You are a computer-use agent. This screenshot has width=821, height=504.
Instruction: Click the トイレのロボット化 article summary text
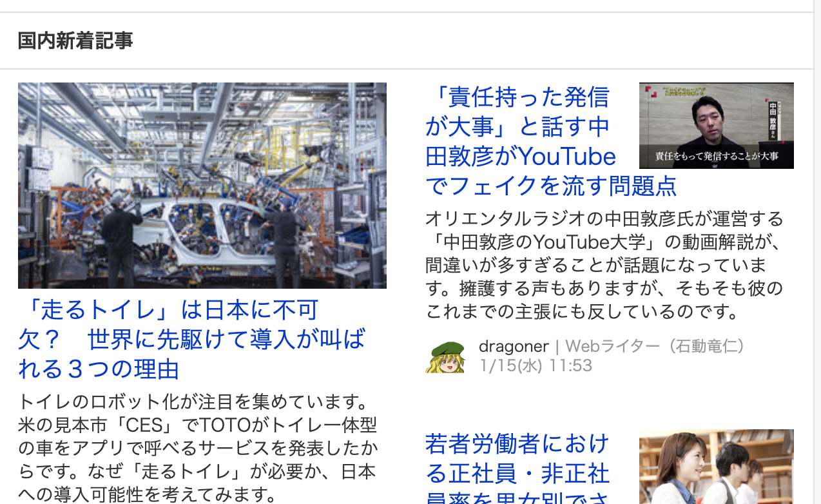pyautogui.click(x=198, y=449)
